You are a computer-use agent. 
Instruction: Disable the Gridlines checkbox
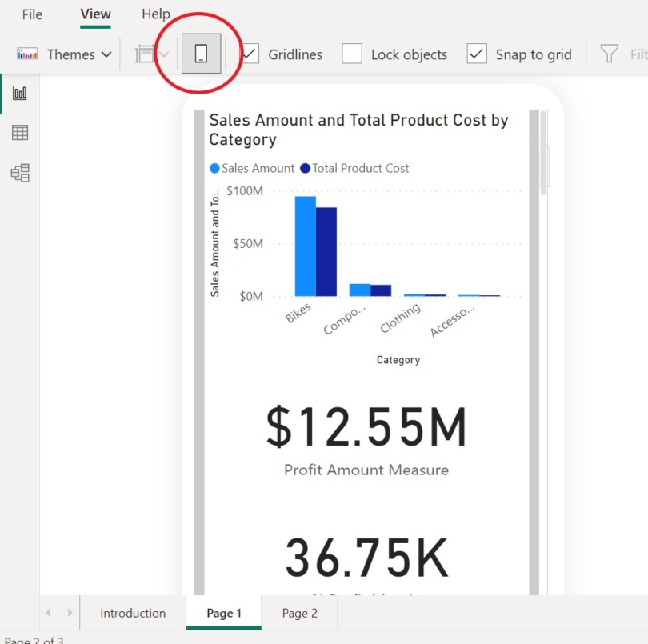coord(250,54)
